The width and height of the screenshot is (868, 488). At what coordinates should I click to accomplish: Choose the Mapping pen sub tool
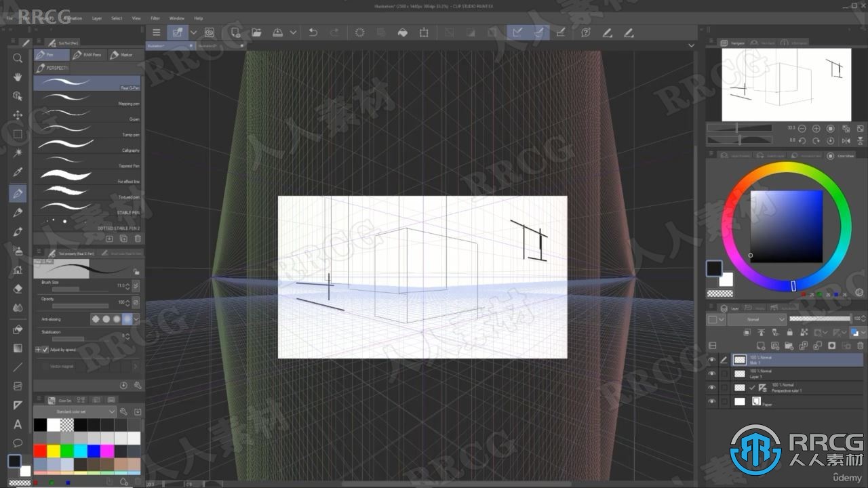[x=87, y=99]
